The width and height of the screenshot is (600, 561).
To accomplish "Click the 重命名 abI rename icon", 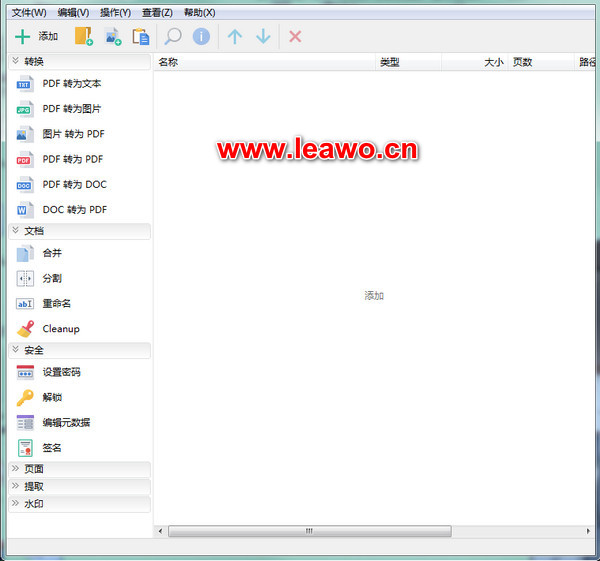I will point(25,304).
